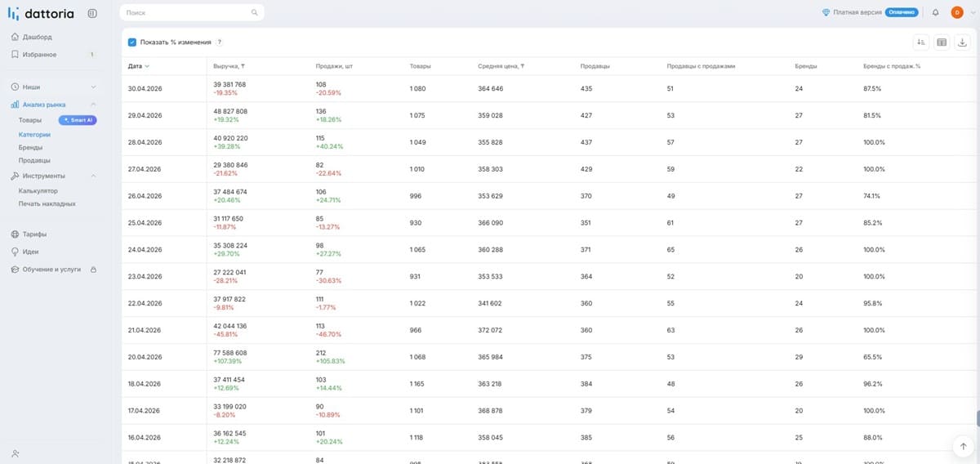Click the dattoria logo
This screenshot has width=980, height=464.
pyautogui.click(x=41, y=13)
